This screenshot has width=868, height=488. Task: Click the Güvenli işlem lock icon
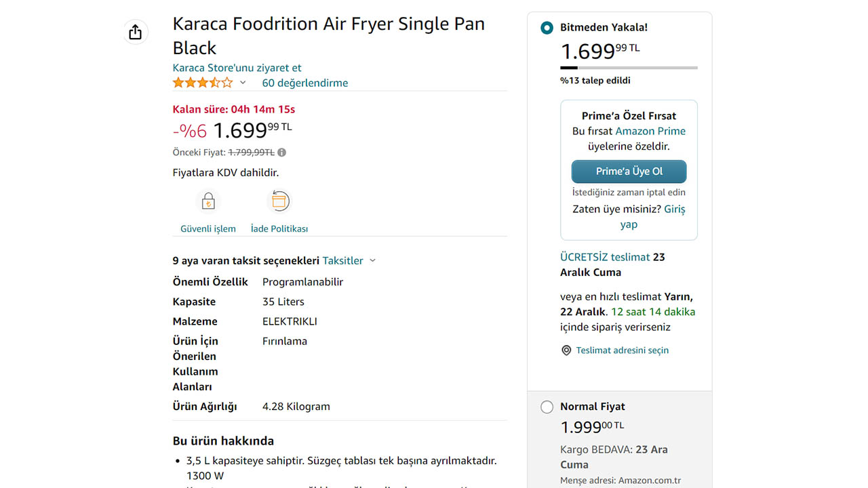tap(208, 201)
